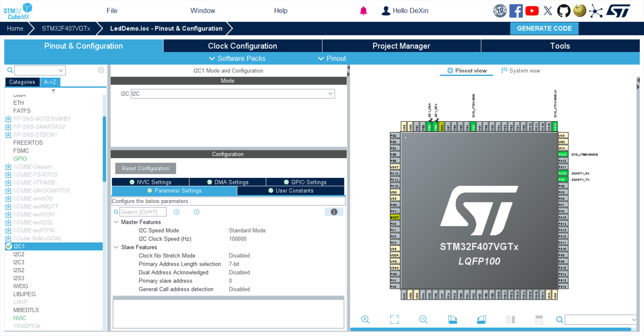Select green pin PA13 on the chip
Image resolution: width=644 pixels, height=336 pixels.
click(563, 154)
